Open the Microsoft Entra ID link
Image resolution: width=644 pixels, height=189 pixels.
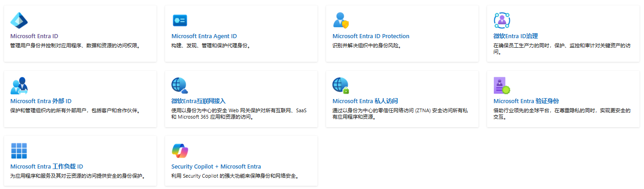point(34,36)
